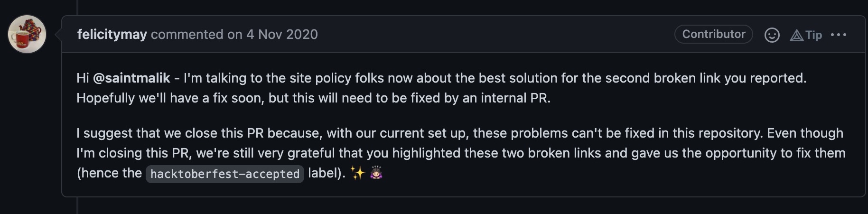Click the Tip text label
This screenshot has height=214, width=868.
click(x=813, y=36)
